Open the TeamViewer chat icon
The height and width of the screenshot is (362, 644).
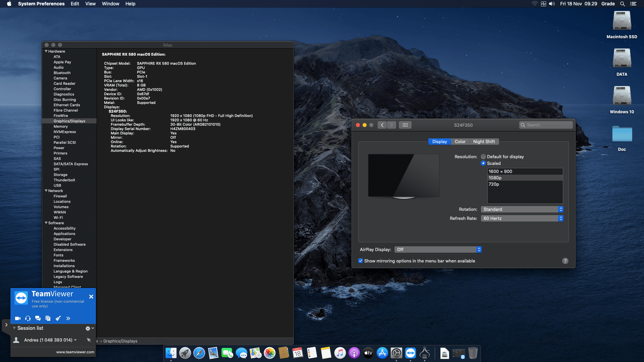pyautogui.click(x=38, y=318)
